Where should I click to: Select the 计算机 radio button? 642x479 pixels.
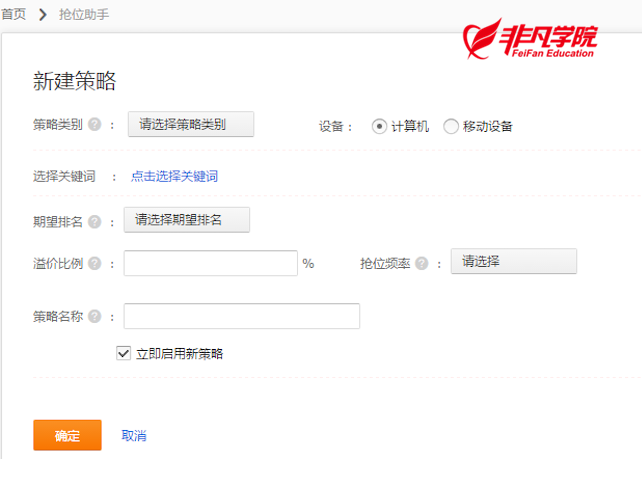point(379,126)
